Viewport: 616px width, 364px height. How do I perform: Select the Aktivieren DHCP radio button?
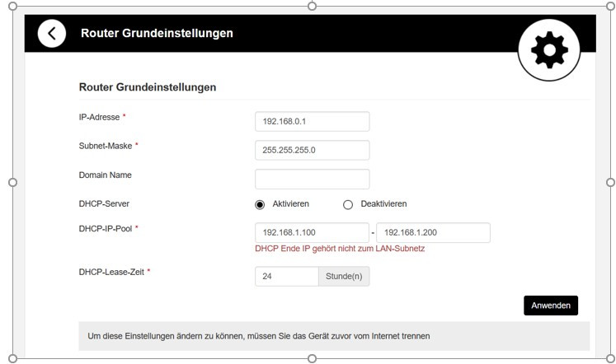260,205
